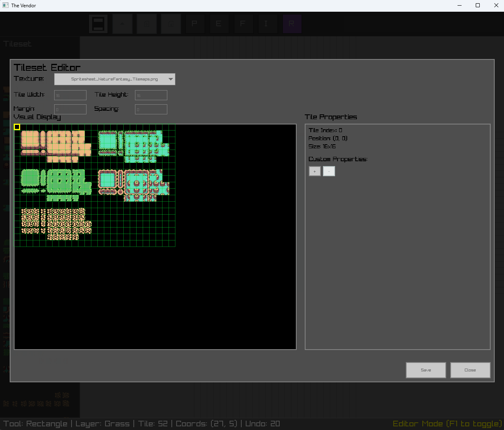Click the yellow-highlighted tile at index 0
This screenshot has width=504, height=430.
(x=17, y=127)
